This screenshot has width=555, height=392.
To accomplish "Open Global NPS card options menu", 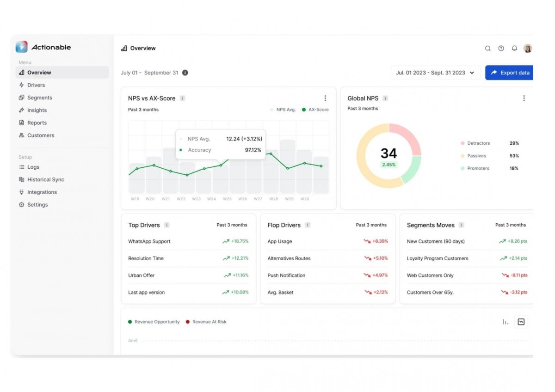I will [x=524, y=98].
